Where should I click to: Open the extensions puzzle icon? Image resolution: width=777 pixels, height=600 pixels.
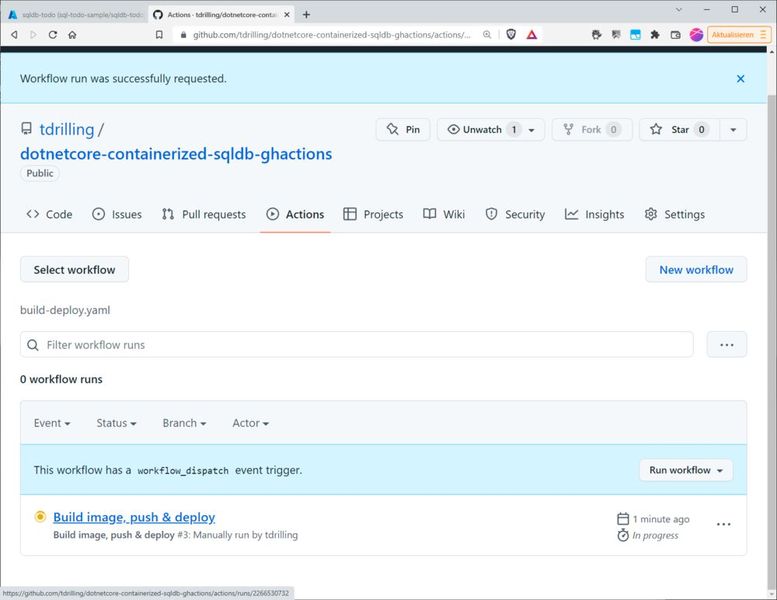click(x=655, y=35)
